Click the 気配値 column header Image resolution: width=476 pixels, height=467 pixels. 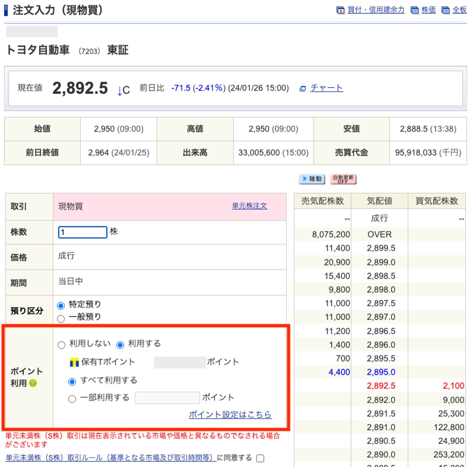(x=380, y=201)
